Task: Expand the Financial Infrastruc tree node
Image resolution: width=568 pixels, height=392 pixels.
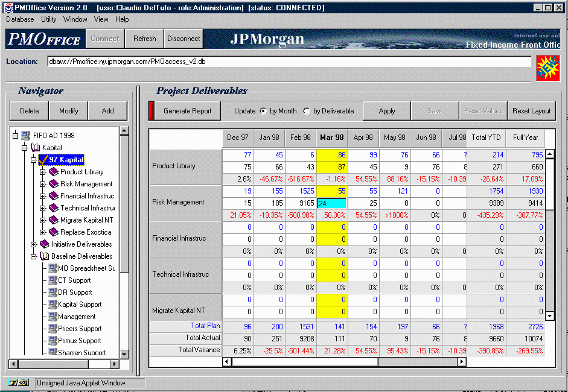Action: tap(43, 196)
